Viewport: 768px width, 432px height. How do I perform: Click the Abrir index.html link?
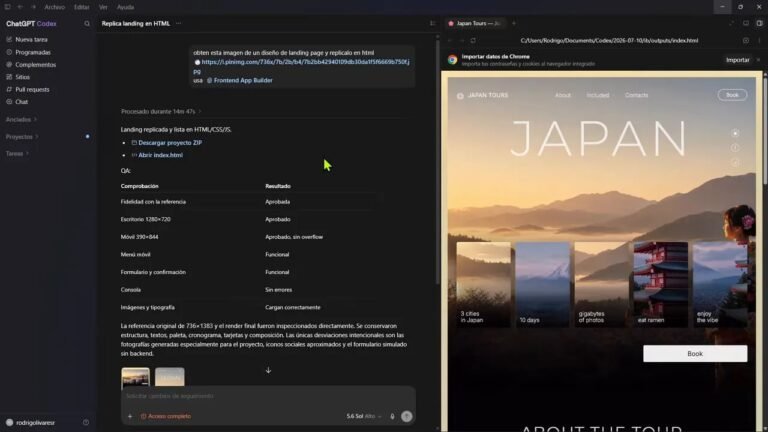160,155
